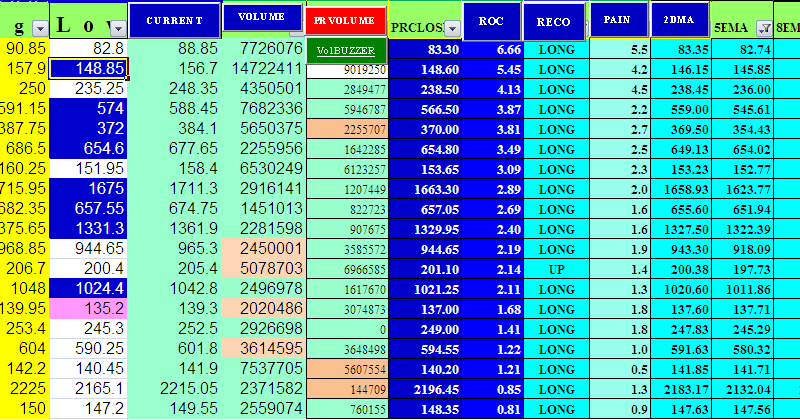Select the PAIN cell 5.5
Image resolution: width=800 pixels, height=420 pixels.
[619, 50]
